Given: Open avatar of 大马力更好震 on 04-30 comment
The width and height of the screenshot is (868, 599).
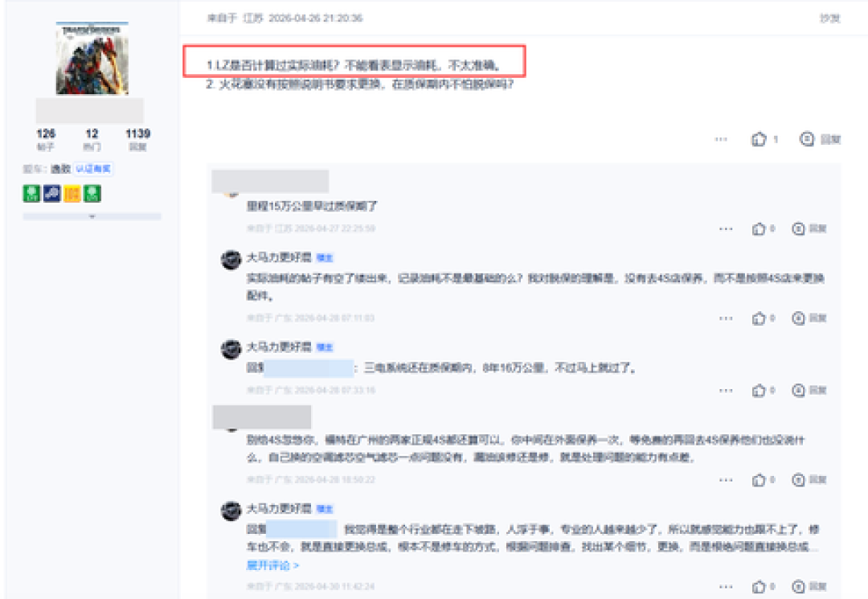Looking at the screenshot, I should pos(231,511).
